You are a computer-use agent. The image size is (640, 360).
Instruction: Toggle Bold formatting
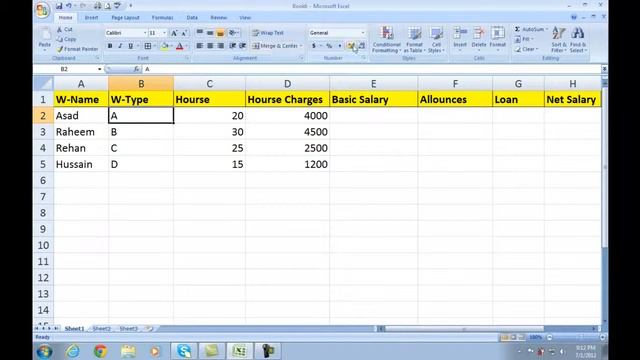pyautogui.click(x=110, y=46)
